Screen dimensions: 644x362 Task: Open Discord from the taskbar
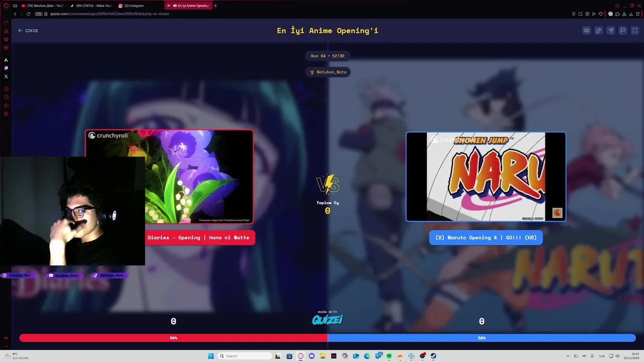coord(311,356)
